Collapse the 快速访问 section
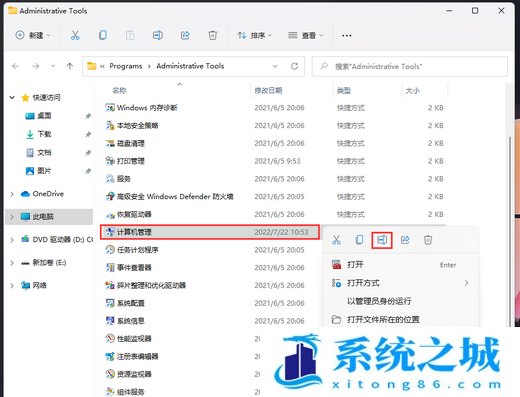520x397 pixels. pyautogui.click(x=12, y=98)
